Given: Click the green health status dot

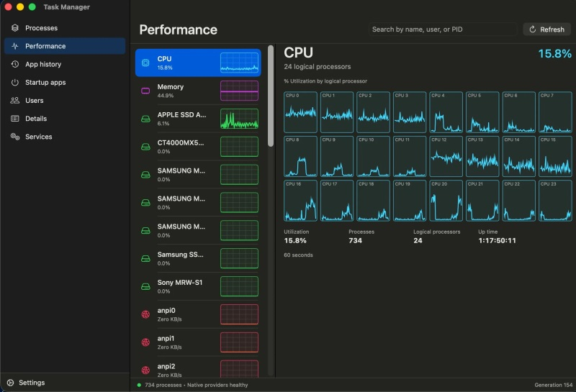Looking at the screenshot, I should (x=139, y=385).
